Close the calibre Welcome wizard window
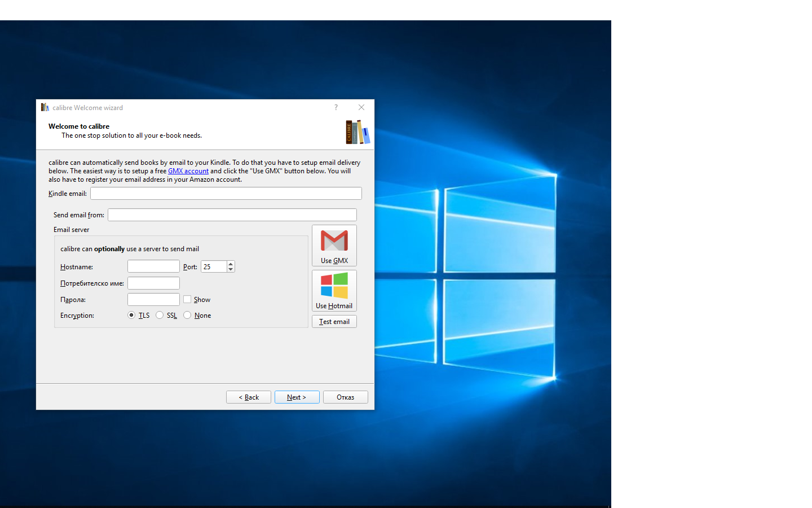The height and width of the screenshot is (508, 812). tap(361, 107)
